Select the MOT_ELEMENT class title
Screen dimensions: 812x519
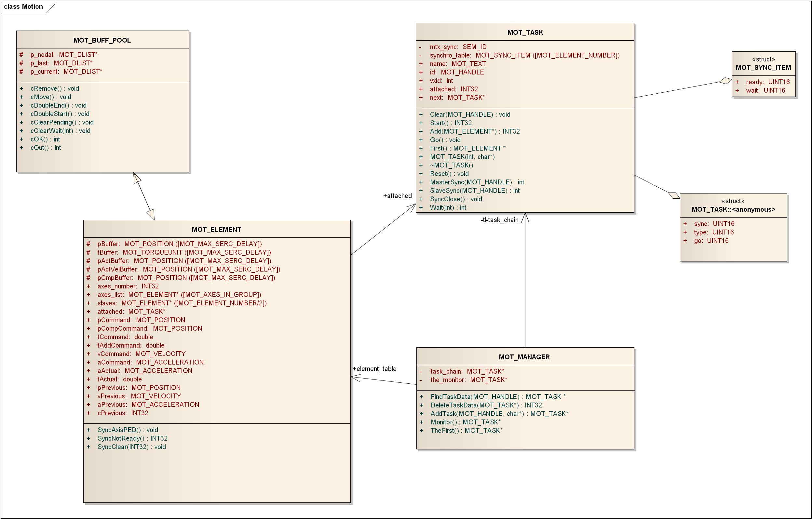(x=216, y=230)
